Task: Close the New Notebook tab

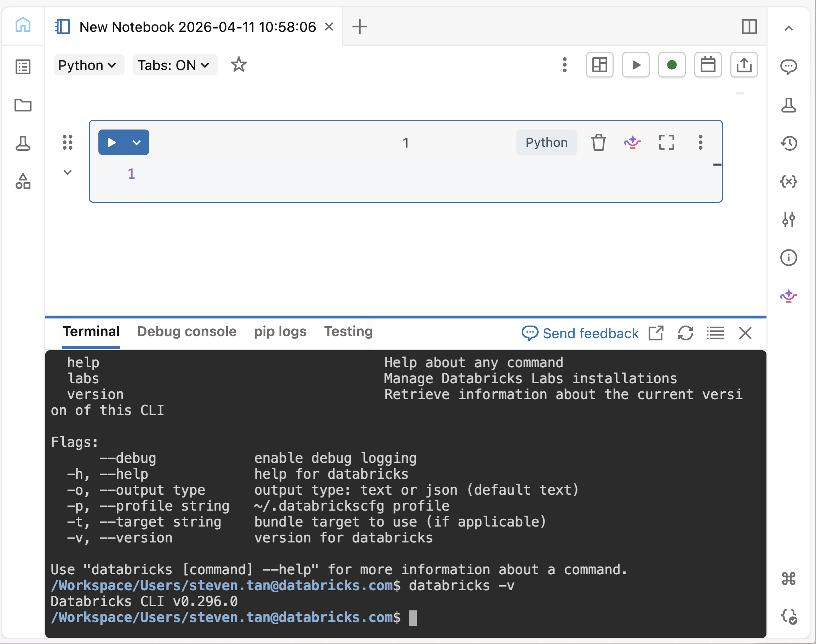Action: [x=329, y=27]
